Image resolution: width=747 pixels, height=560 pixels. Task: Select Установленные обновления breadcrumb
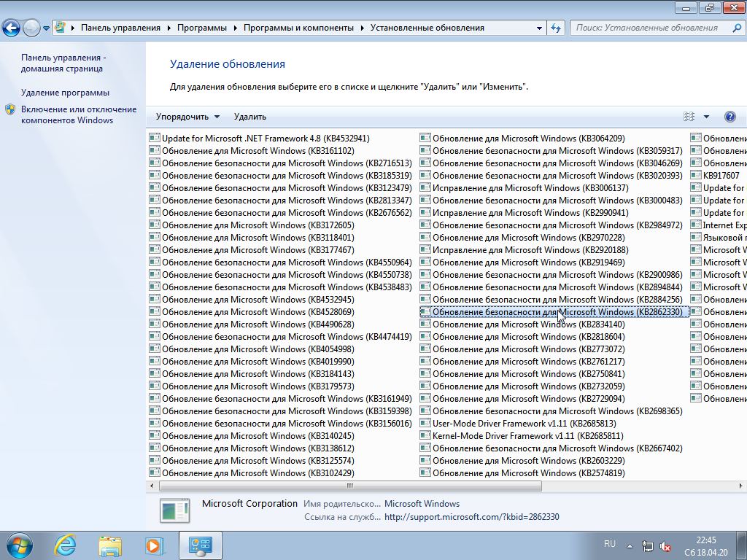427,28
